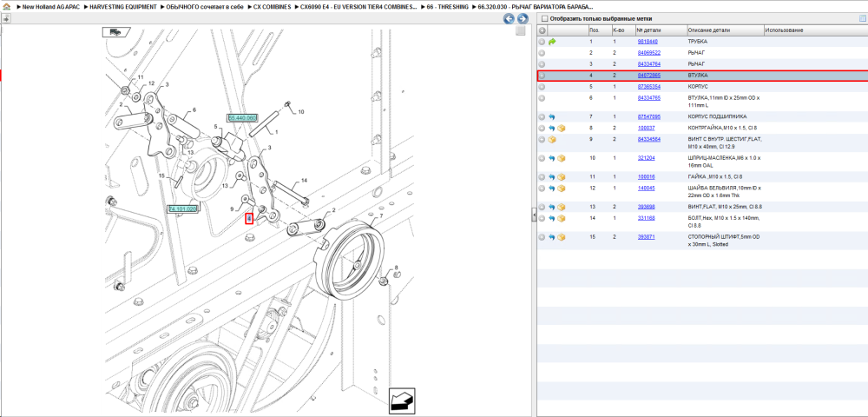Toggle the selection circle for part 84069522

542,53
